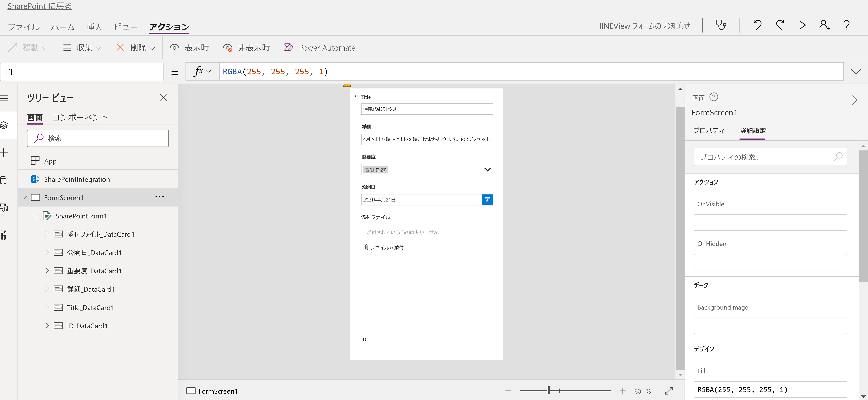Click the Undo arrow icon
Image resolution: width=868 pixels, height=400 pixels.
click(x=757, y=25)
